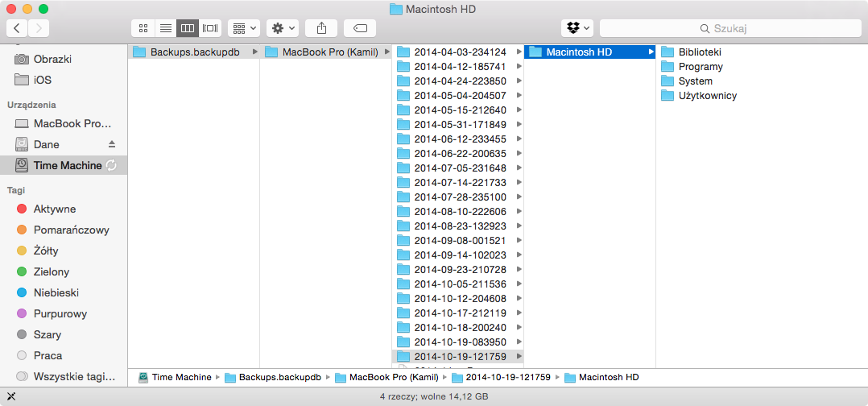Select backup folder 2014-08-23-132923
868x406 pixels.
[x=458, y=226]
